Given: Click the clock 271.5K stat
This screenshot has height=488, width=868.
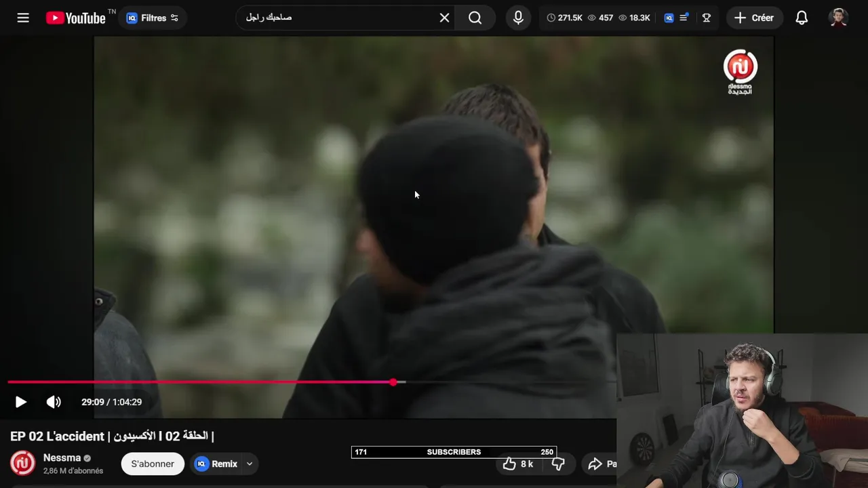Looking at the screenshot, I should click(x=564, y=18).
